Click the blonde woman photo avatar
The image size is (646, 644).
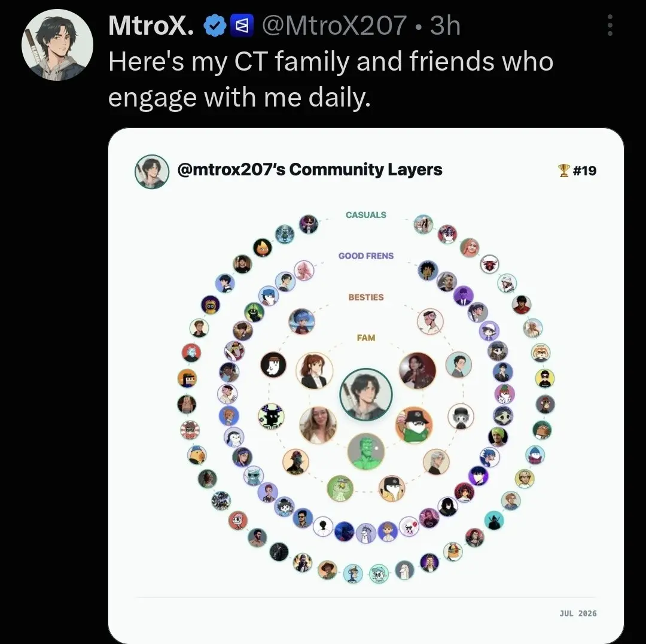tap(318, 425)
